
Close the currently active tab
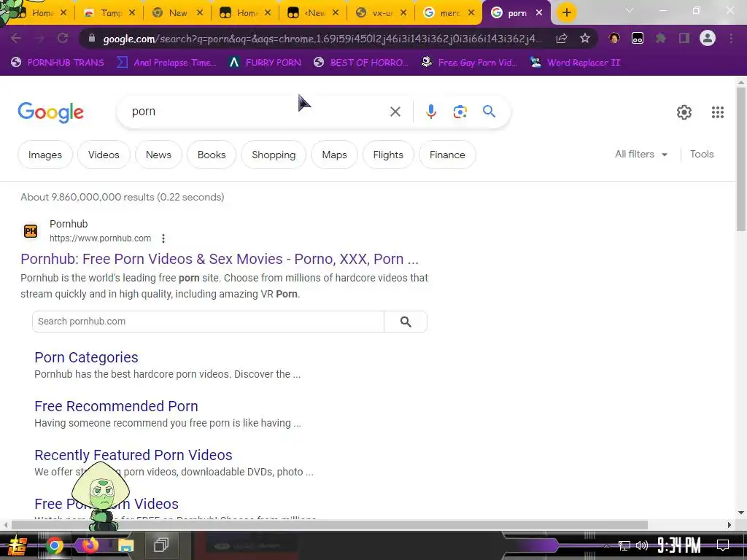539,13
